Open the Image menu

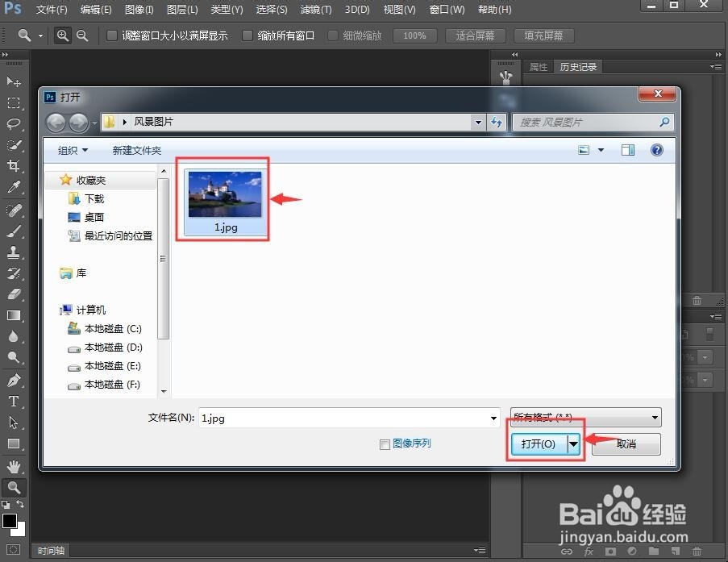(139, 10)
